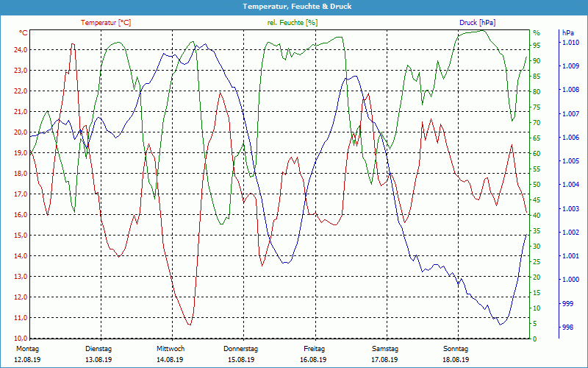
Task: Click the "85" humidity axis tick
Action: click(x=537, y=77)
